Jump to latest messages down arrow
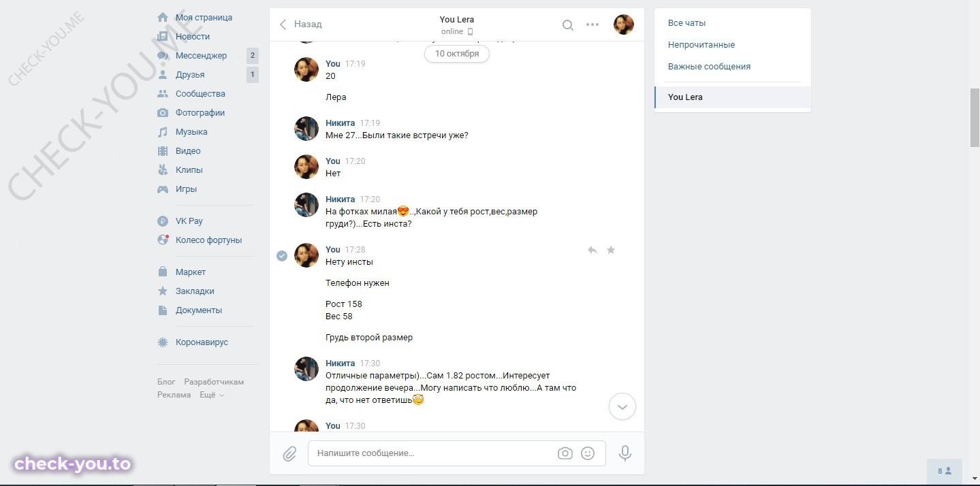 [622, 406]
